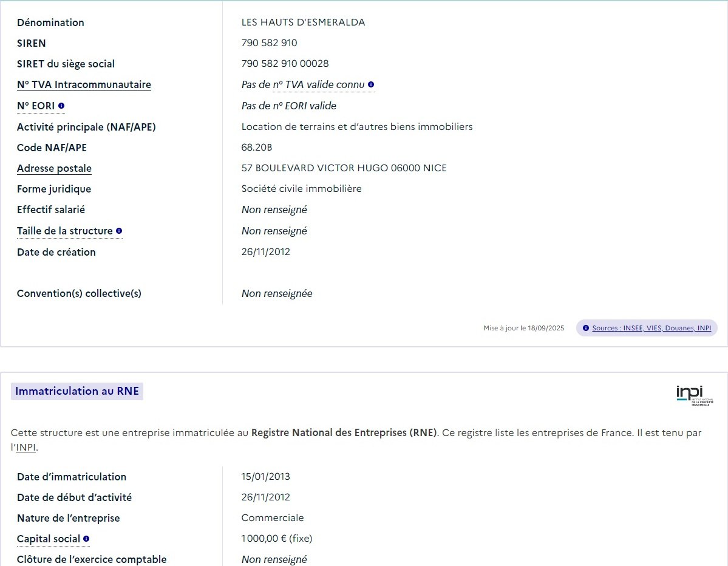Click the INPI logo
728x566 pixels.
click(x=695, y=395)
